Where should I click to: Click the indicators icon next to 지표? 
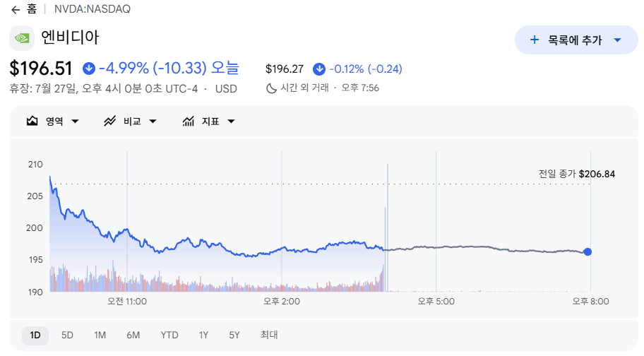tap(188, 121)
